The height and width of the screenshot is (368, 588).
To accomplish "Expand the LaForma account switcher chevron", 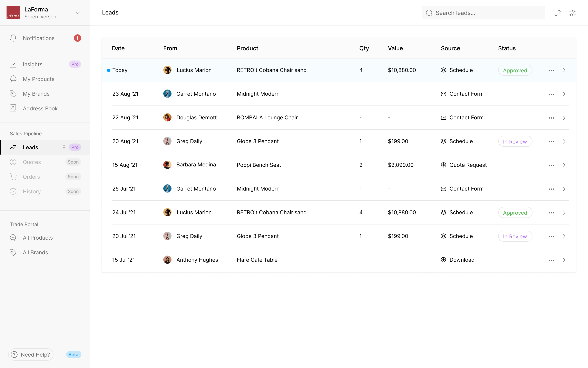I will tap(78, 13).
